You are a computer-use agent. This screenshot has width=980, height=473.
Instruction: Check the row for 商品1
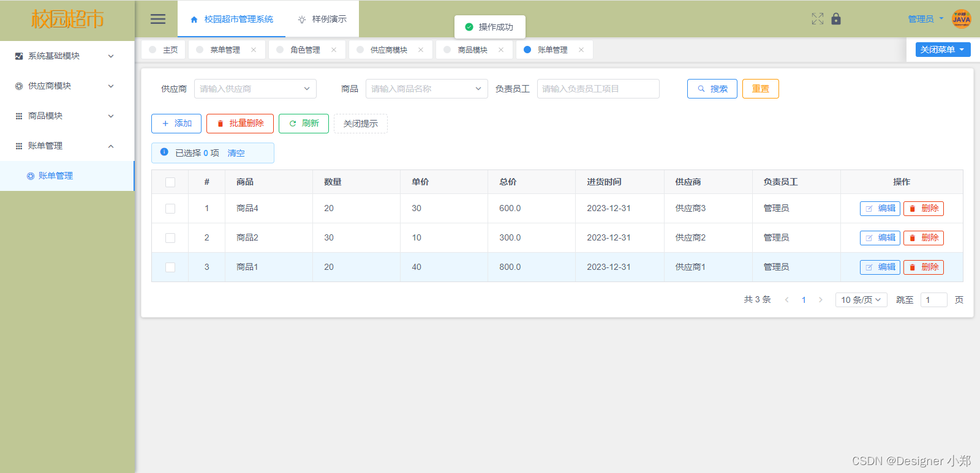pos(170,267)
